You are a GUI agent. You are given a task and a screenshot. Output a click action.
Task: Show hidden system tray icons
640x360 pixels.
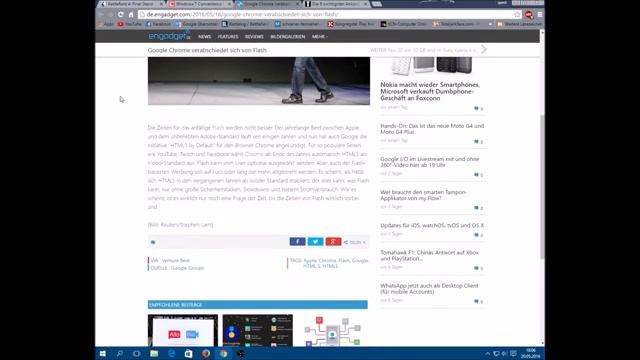point(487,353)
